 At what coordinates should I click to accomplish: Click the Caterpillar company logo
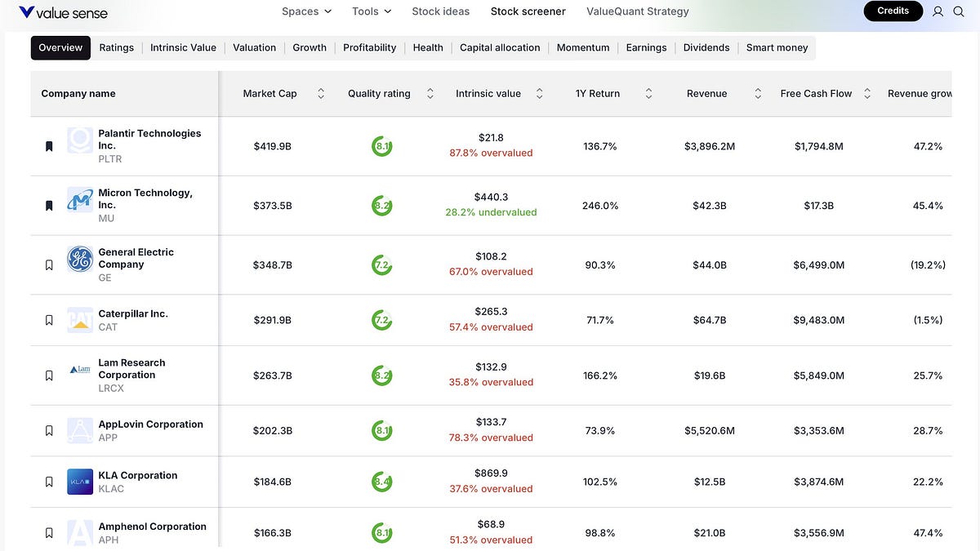click(x=80, y=320)
